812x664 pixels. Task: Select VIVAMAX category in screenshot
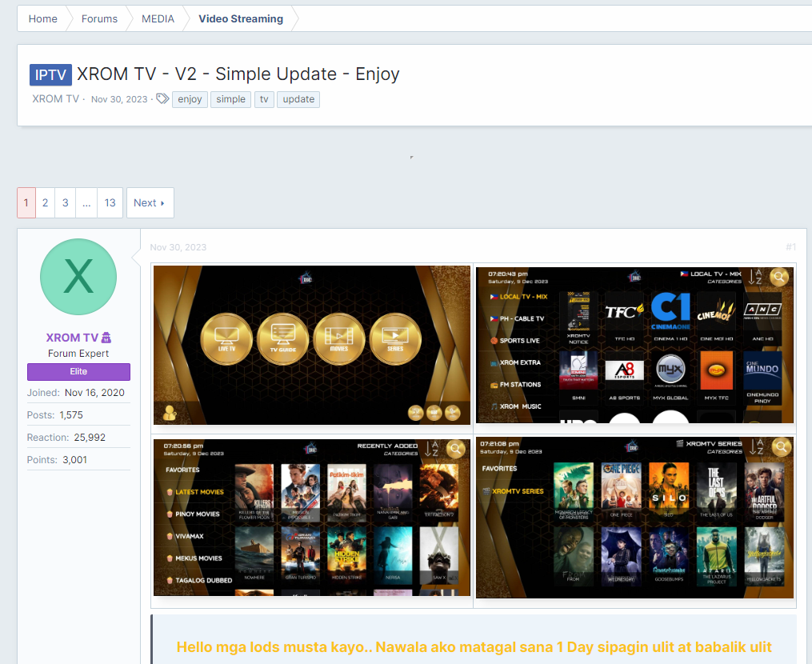coord(185,536)
